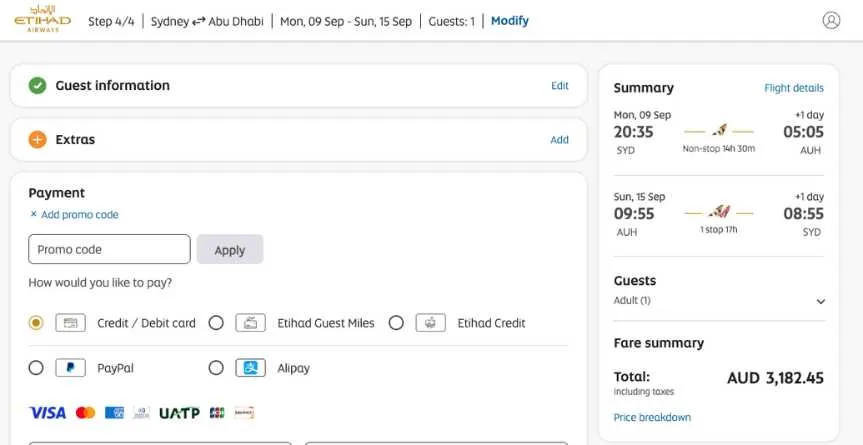
Task: Click the orange Extras plus icon
Action: 37,140
